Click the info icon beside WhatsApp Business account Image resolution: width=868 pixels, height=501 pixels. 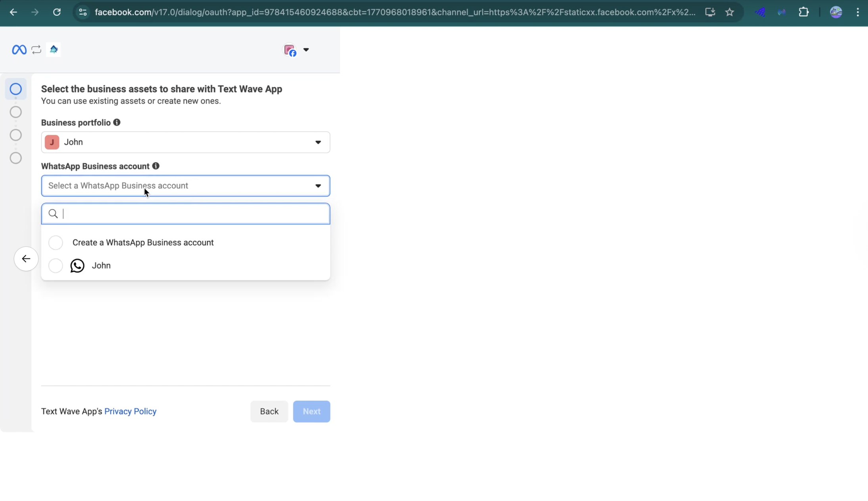156,166
